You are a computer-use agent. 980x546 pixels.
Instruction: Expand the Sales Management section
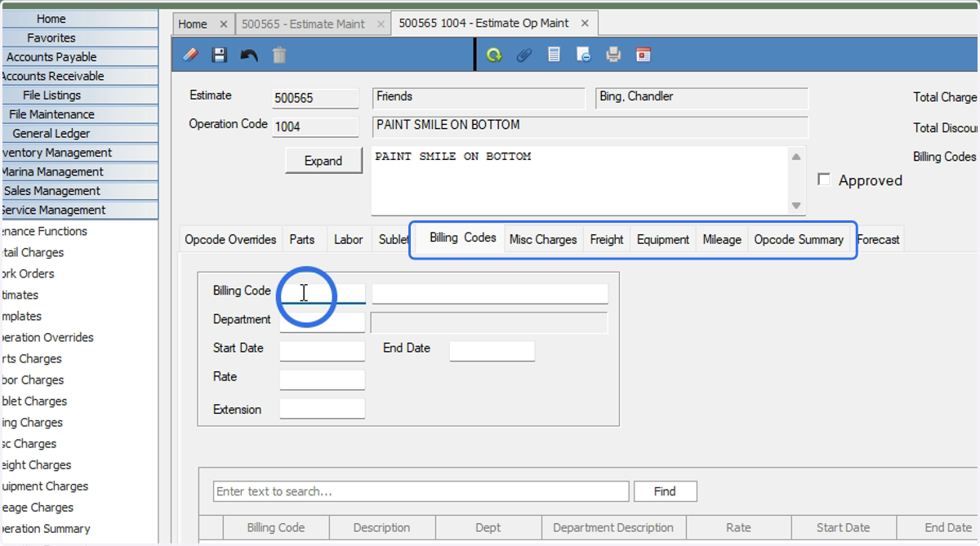[x=79, y=191]
